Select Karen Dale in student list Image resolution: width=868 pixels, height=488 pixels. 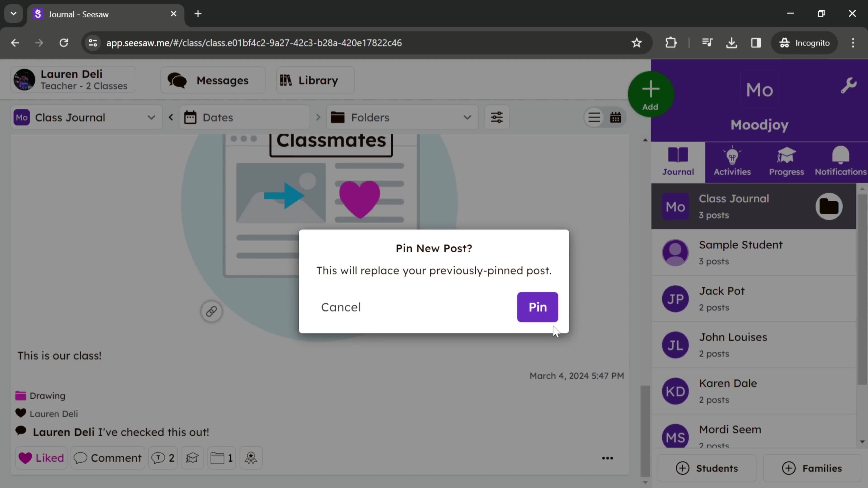753,391
